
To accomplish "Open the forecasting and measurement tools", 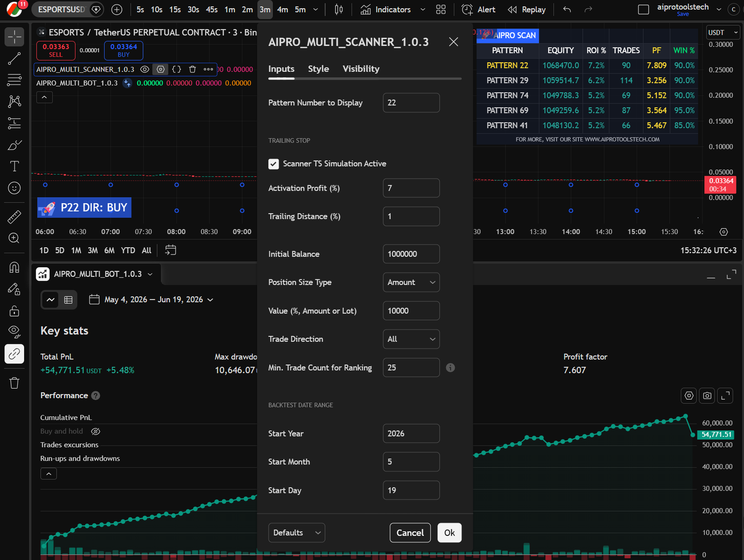I will (14, 123).
